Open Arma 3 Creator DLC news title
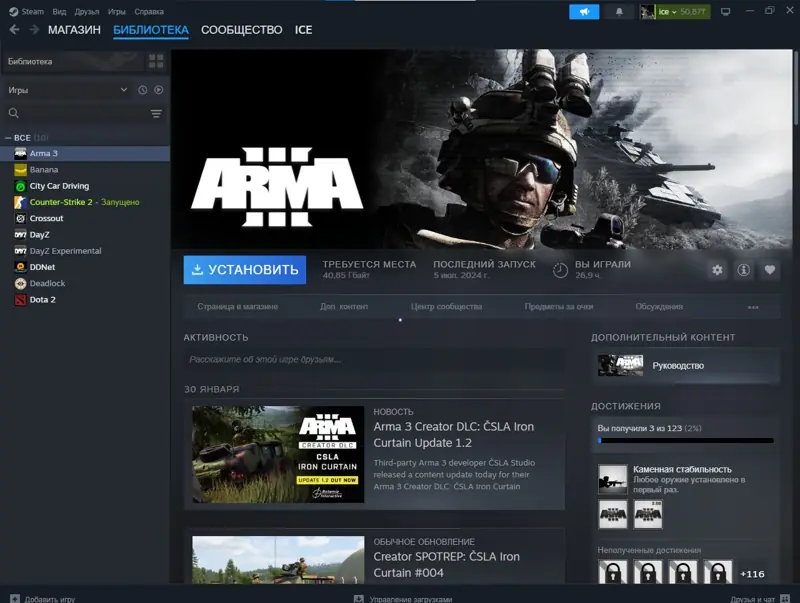This screenshot has height=603, width=800. tap(454, 435)
